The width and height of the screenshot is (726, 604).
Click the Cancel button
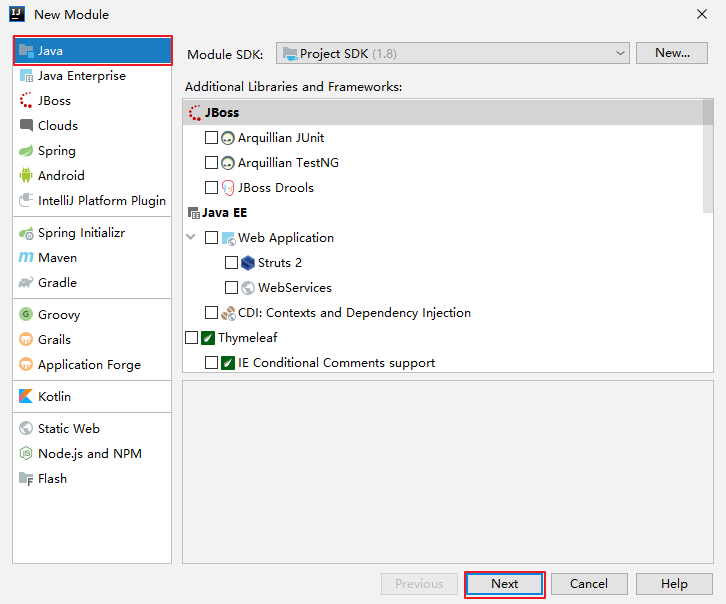pyautogui.click(x=588, y=584)
